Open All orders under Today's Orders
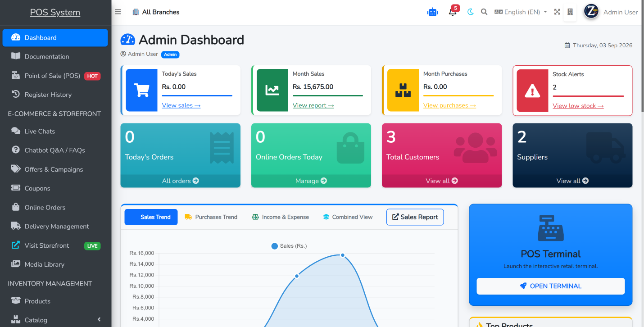 coord(180,181)
